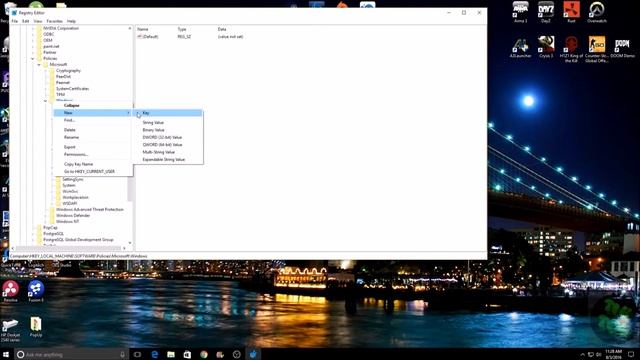This screenshot has width=640, height=360.
Task: Open the Arma 3 desktop shortcut
Action: pos(520,12)
